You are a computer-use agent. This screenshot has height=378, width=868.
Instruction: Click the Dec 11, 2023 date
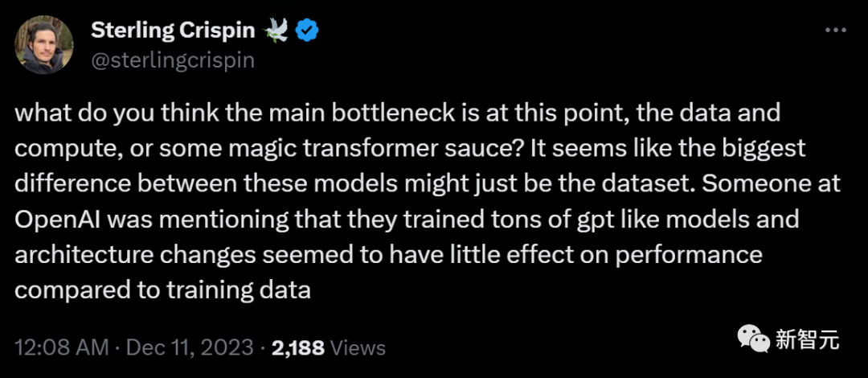(x=188, y=347)
